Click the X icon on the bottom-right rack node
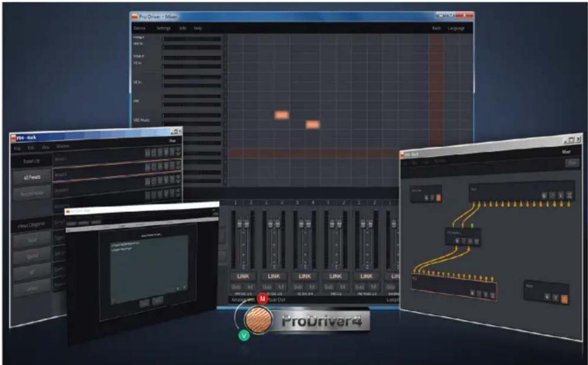The height and width of the screenshot is (365, 588). 555,298
